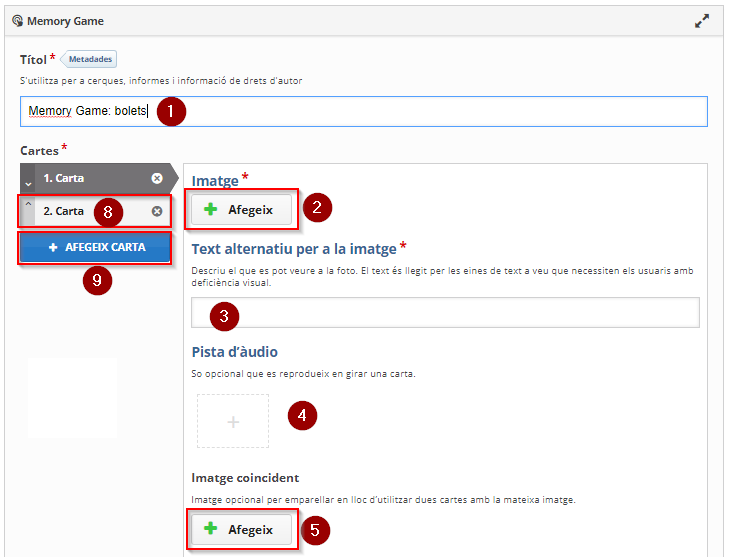Focus the alternative text input field
Viewport: 731px width, 557px height.
tap(445, 312)
